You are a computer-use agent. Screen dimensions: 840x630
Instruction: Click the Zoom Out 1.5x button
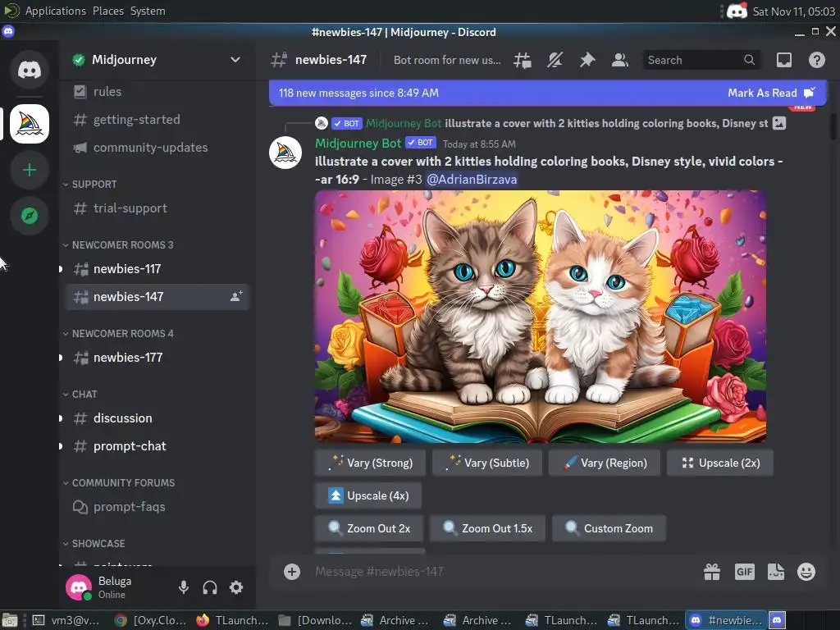[x=487, y=528]
